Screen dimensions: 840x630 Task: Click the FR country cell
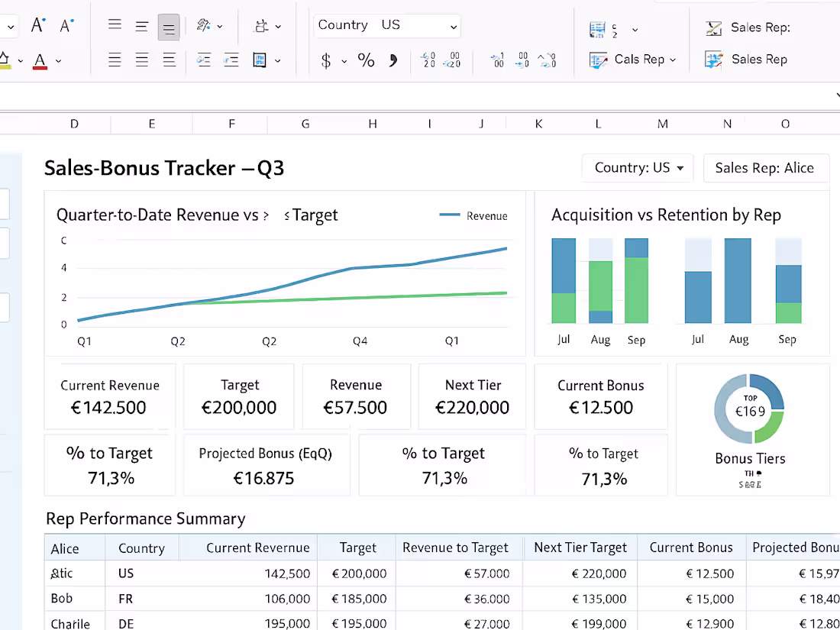[141, 599]
